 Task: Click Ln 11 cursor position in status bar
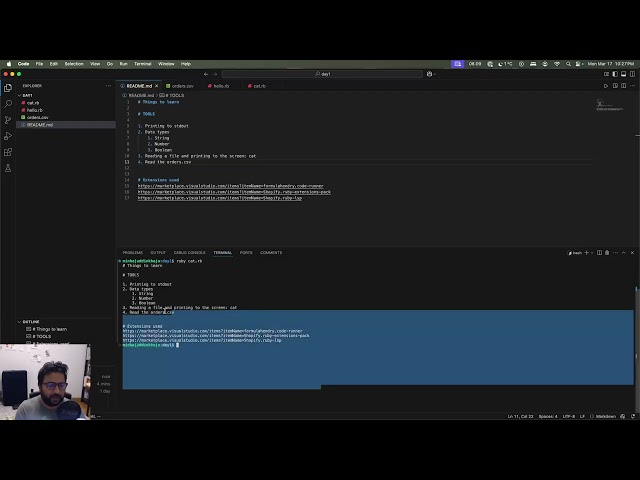tap(520, 416)
